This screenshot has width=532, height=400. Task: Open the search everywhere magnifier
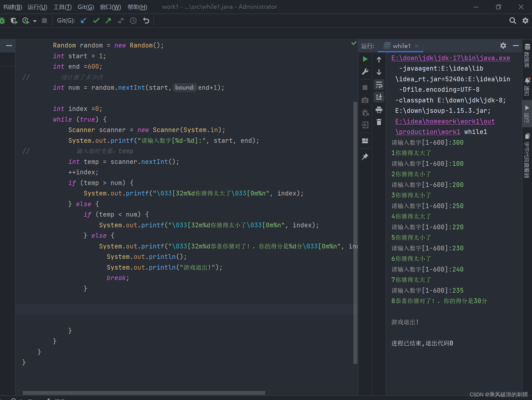[512, 21]
